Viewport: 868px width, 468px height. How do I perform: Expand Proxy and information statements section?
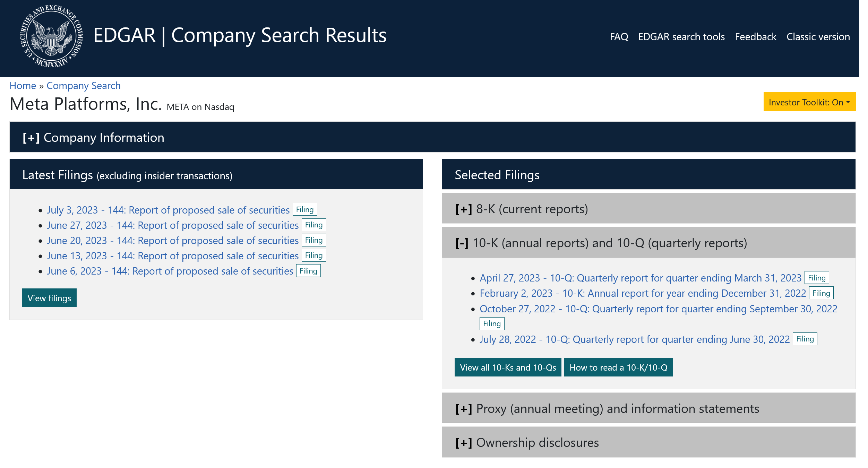(x=648, y=408)
